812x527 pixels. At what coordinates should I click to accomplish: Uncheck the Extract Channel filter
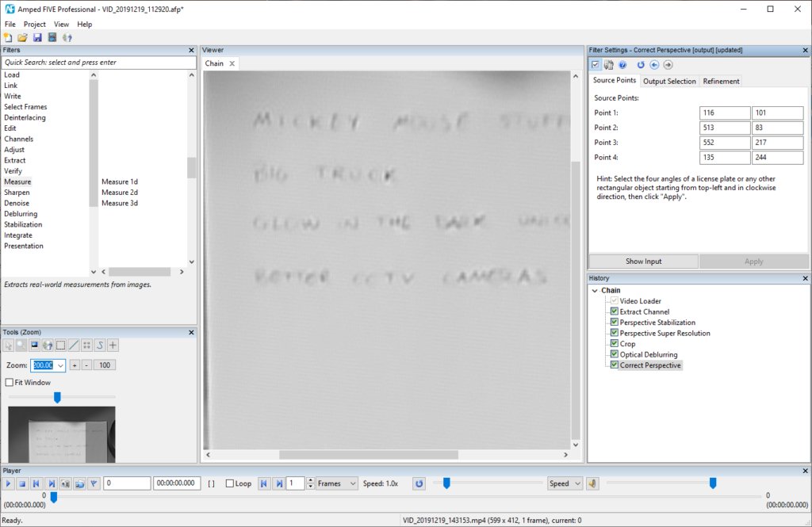pyautogui.click(x=615, y=311)
